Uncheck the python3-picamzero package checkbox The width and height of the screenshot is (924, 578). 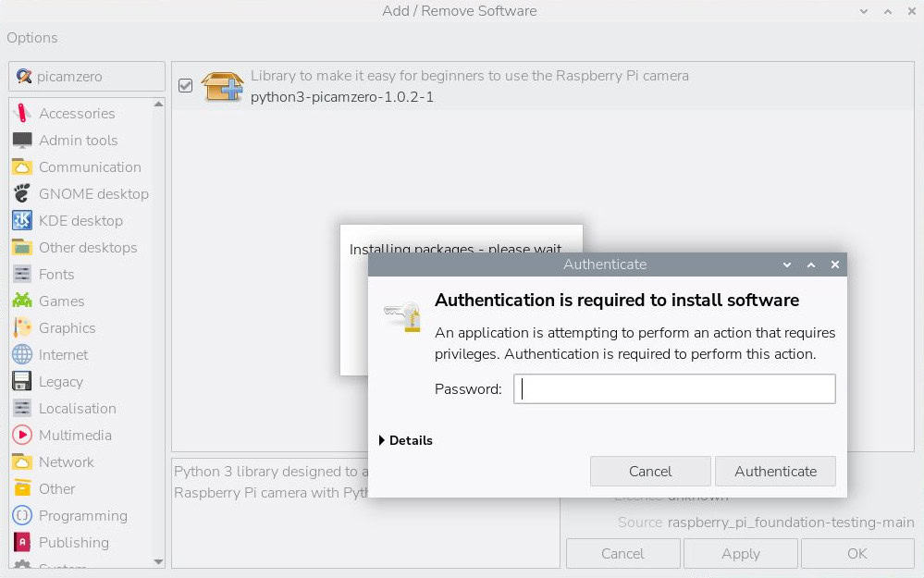pos(185,85)
